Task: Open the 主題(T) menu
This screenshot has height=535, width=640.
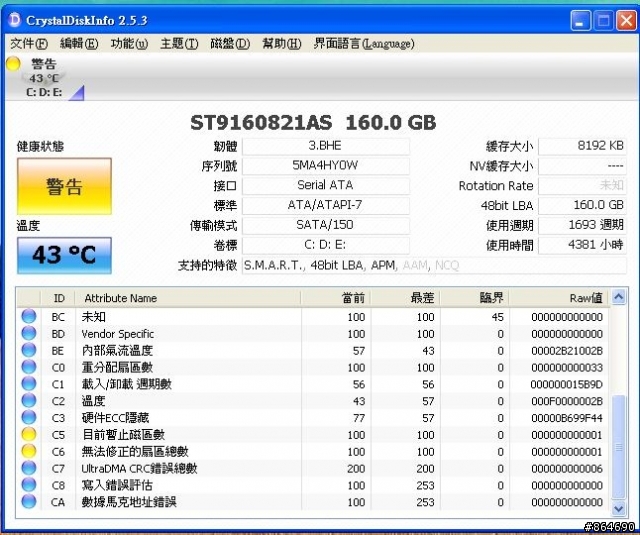Action: click(x=179, y=43)
